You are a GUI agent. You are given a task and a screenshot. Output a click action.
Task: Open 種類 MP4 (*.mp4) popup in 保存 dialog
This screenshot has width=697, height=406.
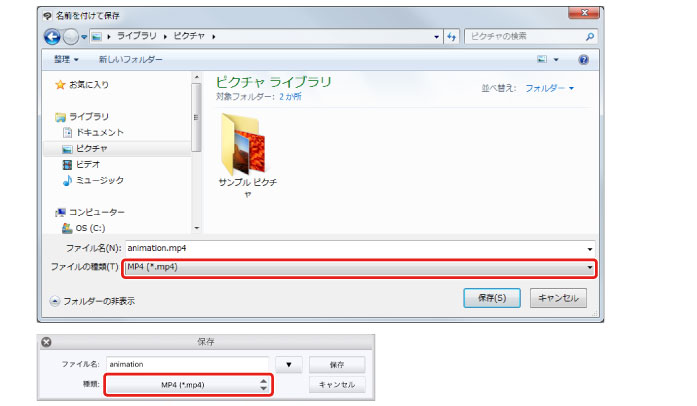coord(188,385)
